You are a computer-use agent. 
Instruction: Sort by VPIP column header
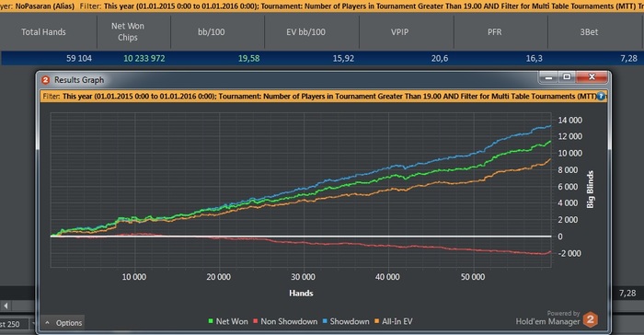coord(399,32)
